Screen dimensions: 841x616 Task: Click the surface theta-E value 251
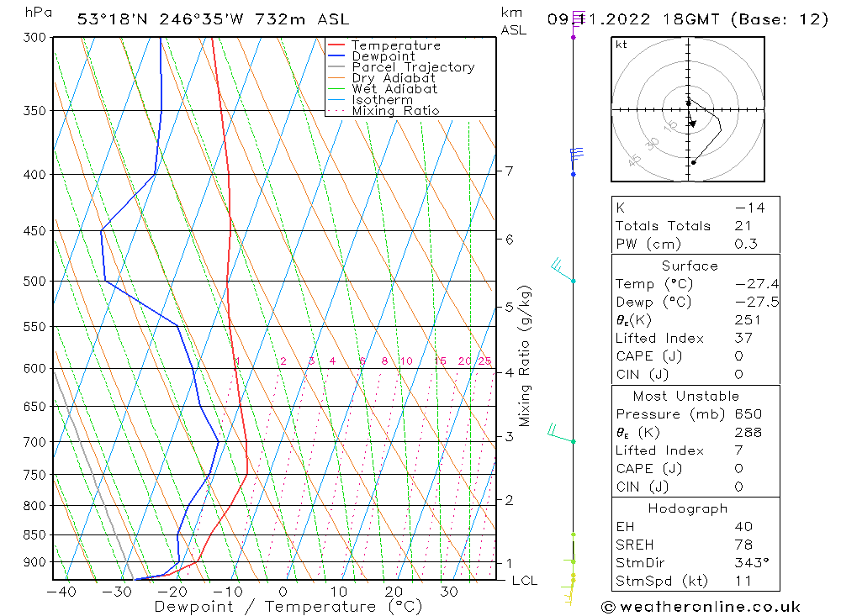click(x=748, y=320)
